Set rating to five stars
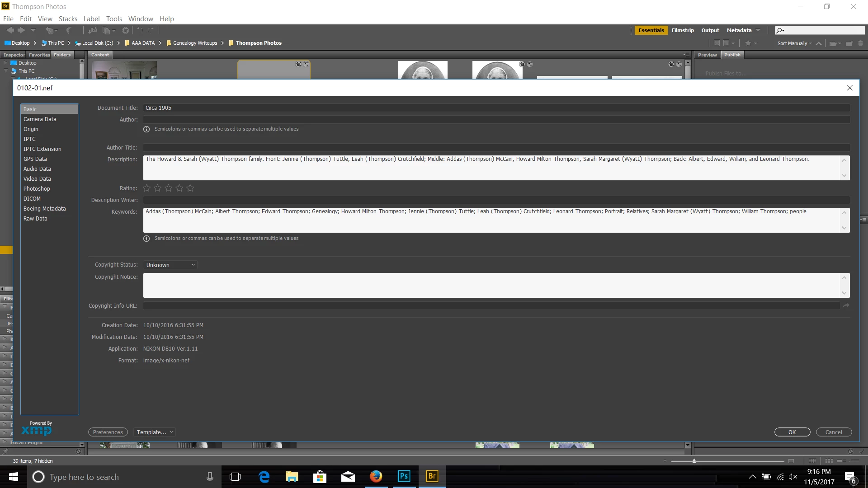 pyautogui.click(x=190, y=188)
